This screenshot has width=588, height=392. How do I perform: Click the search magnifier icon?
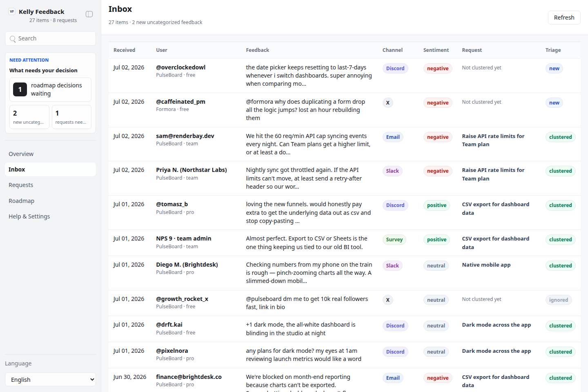[13, 39]
